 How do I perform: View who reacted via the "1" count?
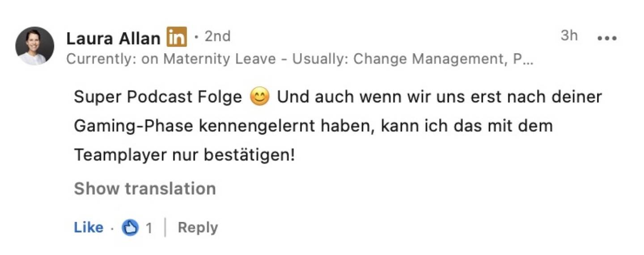click(148, 228)
